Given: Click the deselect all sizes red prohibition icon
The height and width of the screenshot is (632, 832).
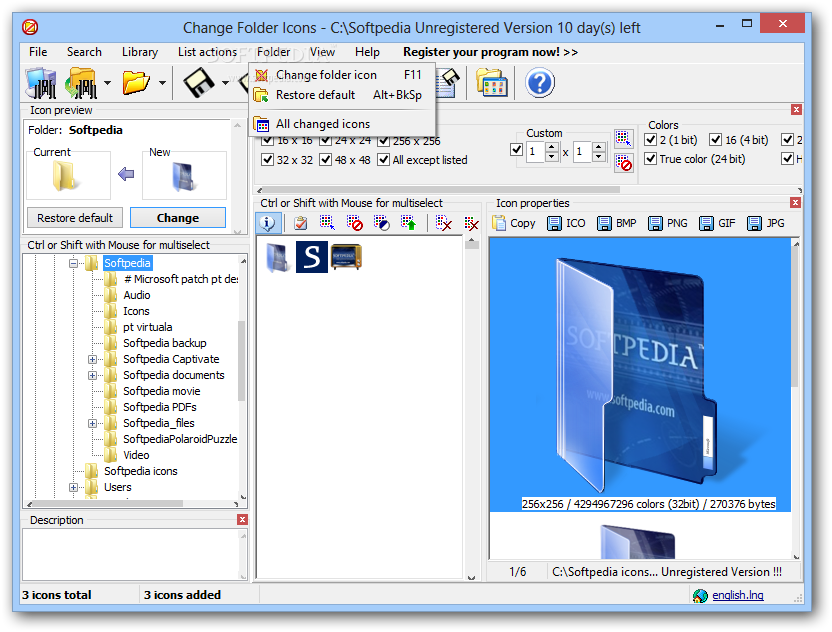Looking at the screenshot, I should point(623,163).
